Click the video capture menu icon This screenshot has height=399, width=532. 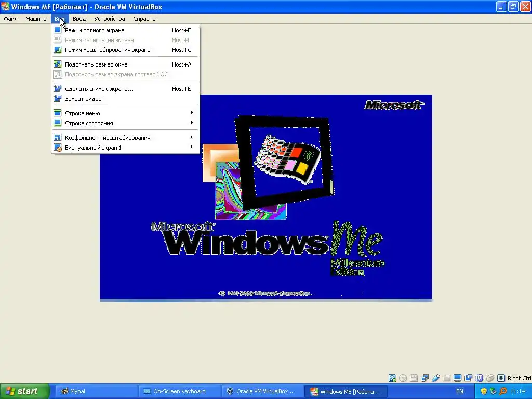(x=57, y=99)
